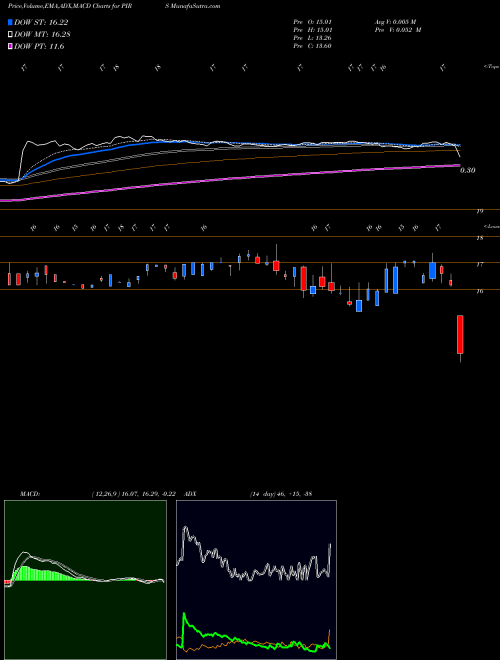Click the 19 price axis label

tap(480, 211)
